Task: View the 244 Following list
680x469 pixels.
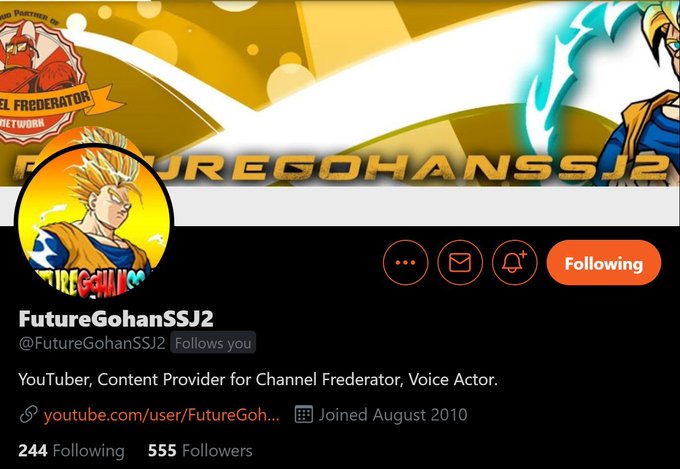Action: pyautogui.click(x=71, y=450)
